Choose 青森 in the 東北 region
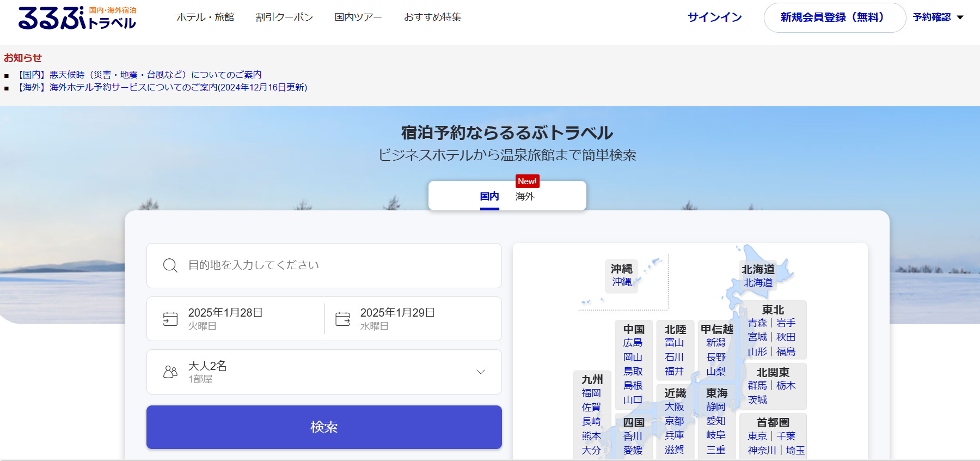 coord(757,323)
